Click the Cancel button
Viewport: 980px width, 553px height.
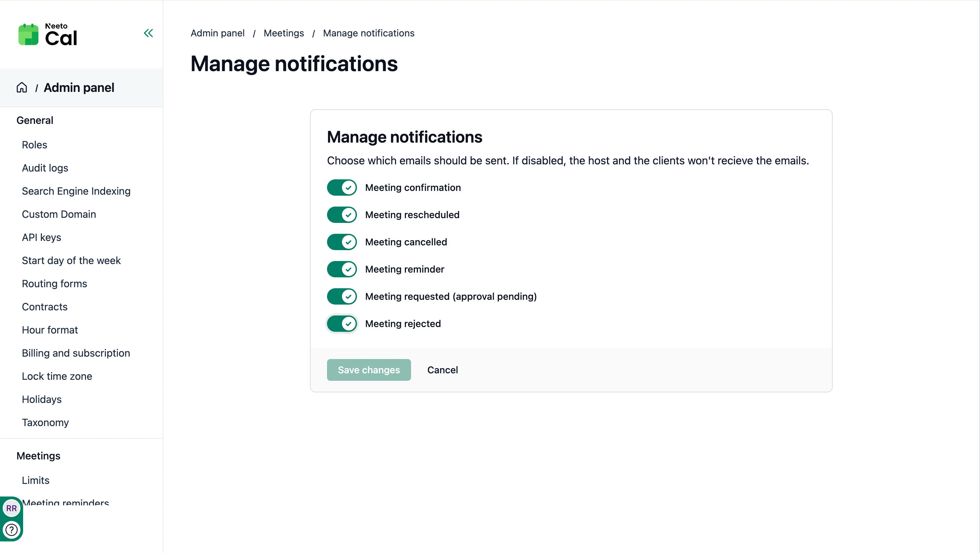[442, 370]
